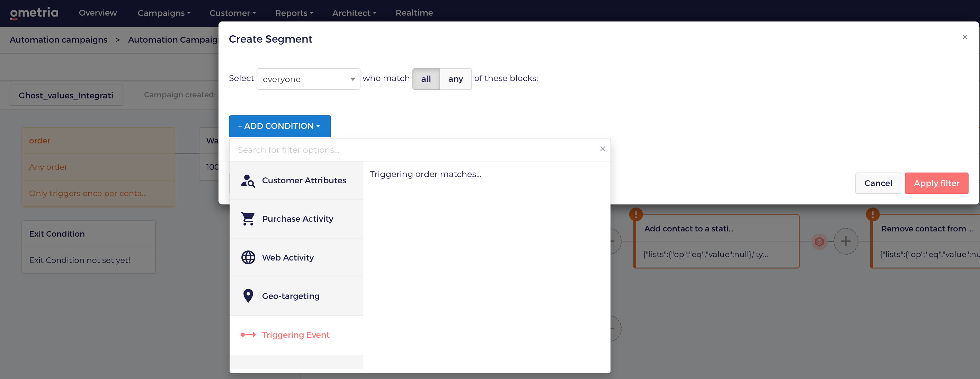The image size is (980, 379).
Task: Open Geo-targeting category
Action: click(x=296, y=296)
